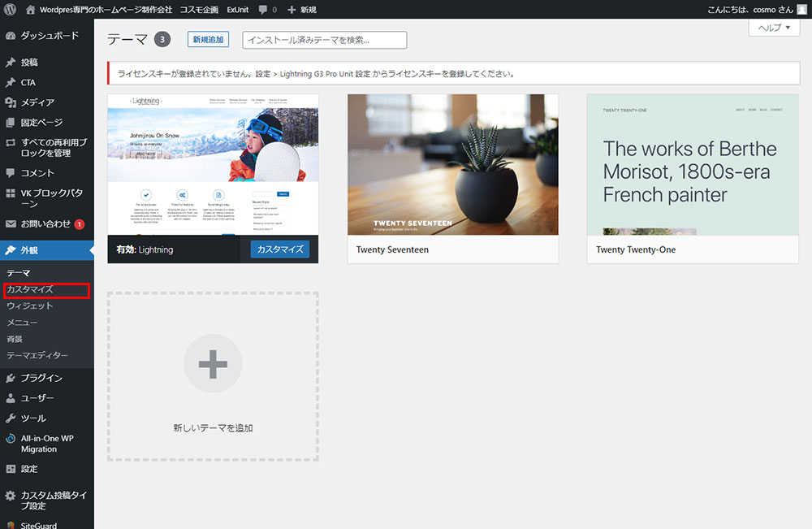Select カスタマイズ in the 外観 submenu

[x=30, y=290]
